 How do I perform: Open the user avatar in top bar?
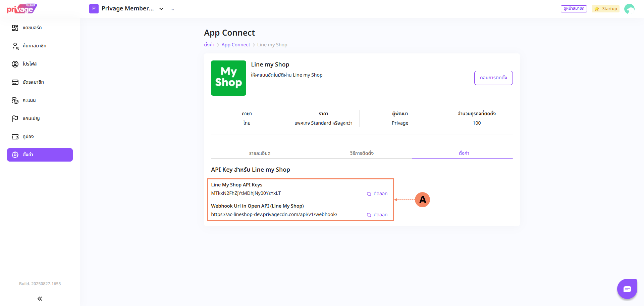pos(629,9)
